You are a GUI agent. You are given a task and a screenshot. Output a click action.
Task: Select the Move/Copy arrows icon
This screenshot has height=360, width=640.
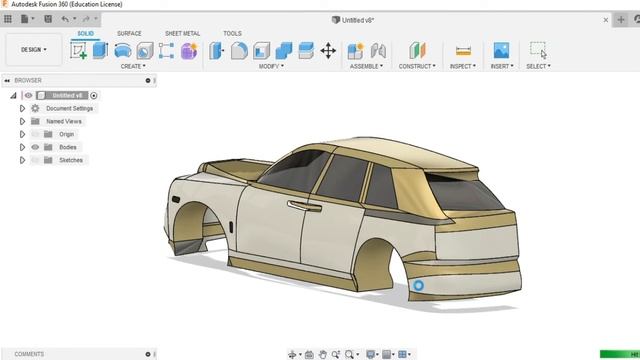[x=328, y=51]
